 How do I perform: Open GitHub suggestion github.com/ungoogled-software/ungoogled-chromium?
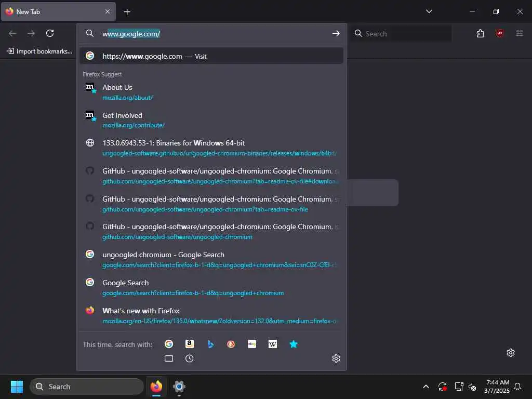click(211, 231)
